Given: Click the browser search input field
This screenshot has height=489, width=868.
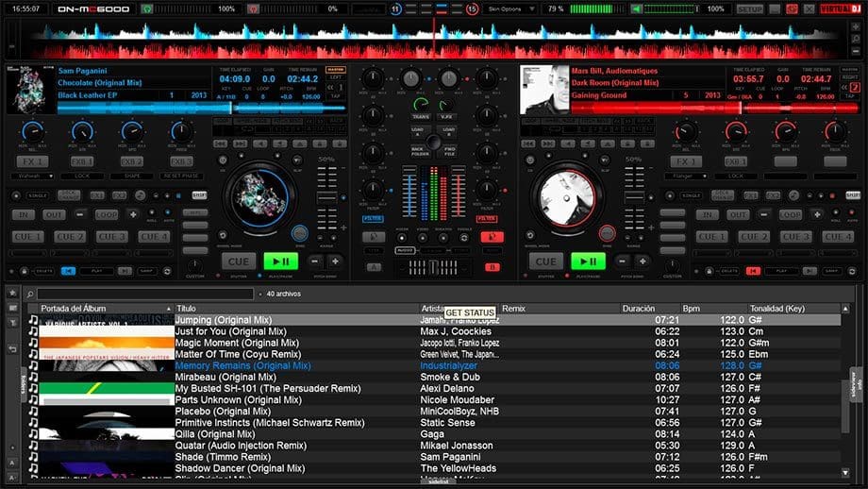Looking at the screenshot, I should click(145, 295).
